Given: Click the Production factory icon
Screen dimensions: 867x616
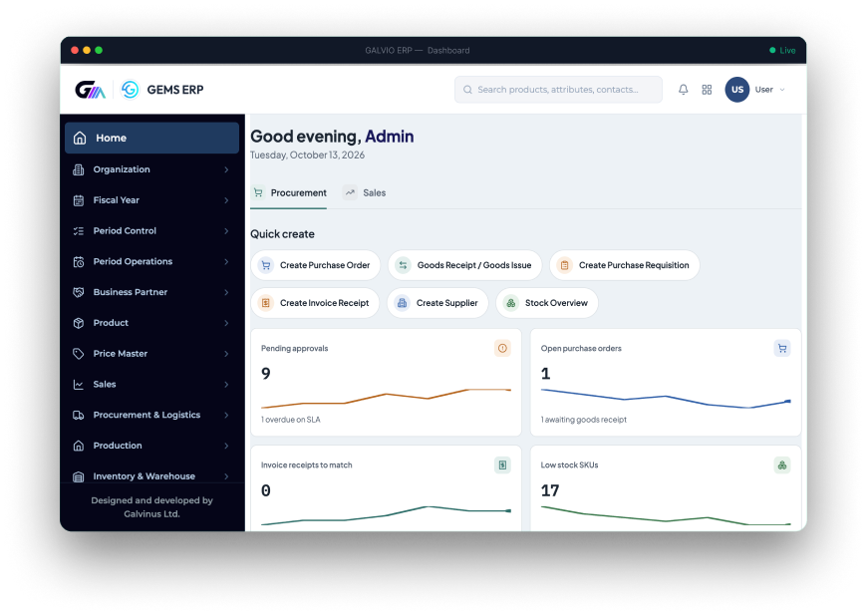Looking at the screenshot, I should [79, 446].
